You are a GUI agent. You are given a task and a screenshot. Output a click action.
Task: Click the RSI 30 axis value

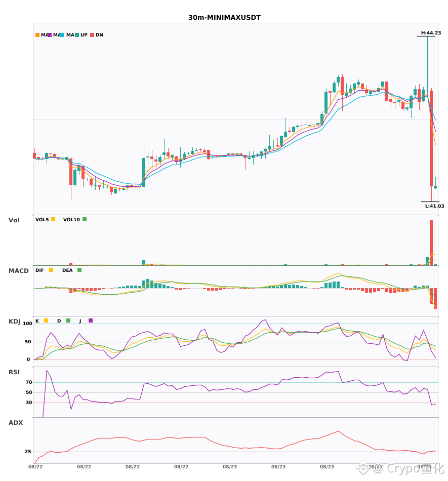[29, 403]
